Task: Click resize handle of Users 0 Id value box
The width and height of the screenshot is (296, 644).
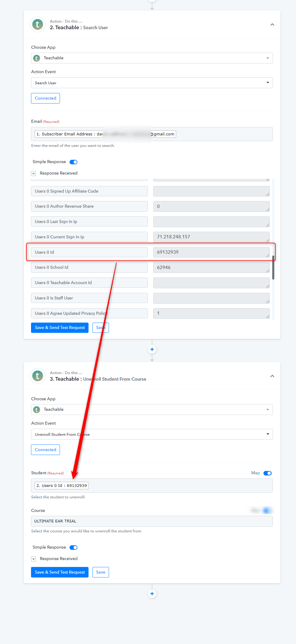Action: coord(268,255)
